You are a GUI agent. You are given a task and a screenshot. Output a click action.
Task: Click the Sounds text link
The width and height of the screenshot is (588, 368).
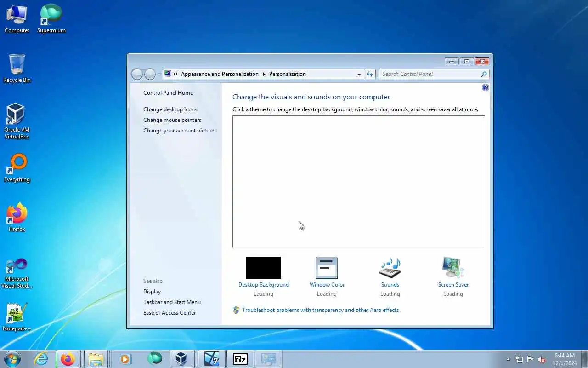(390, 285)
